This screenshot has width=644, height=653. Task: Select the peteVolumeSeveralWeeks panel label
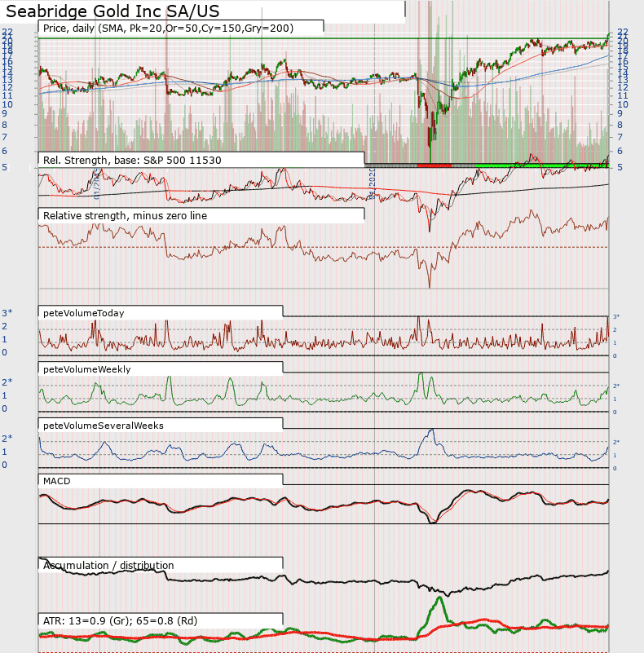click(x=104, y=426)
